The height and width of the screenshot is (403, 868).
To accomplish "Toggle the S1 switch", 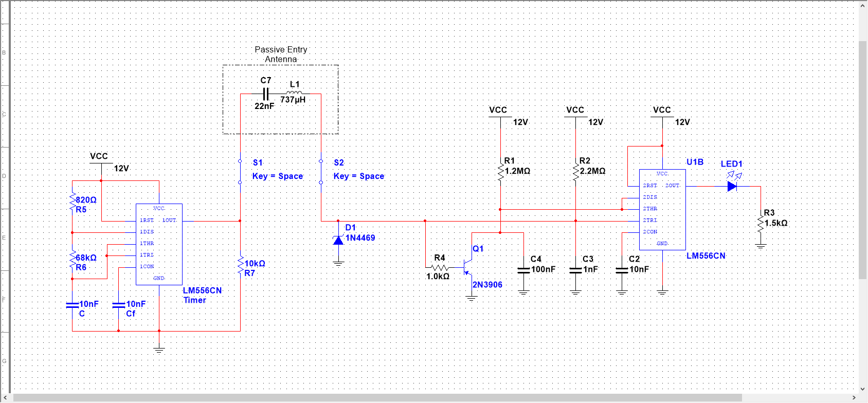I will pos(240,172).
